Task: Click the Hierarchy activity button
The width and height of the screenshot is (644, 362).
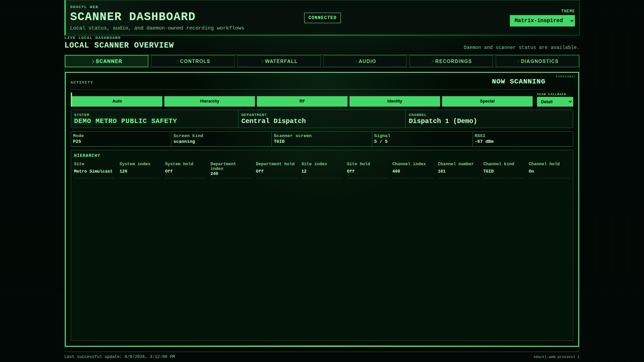Action: coord(210,101)
